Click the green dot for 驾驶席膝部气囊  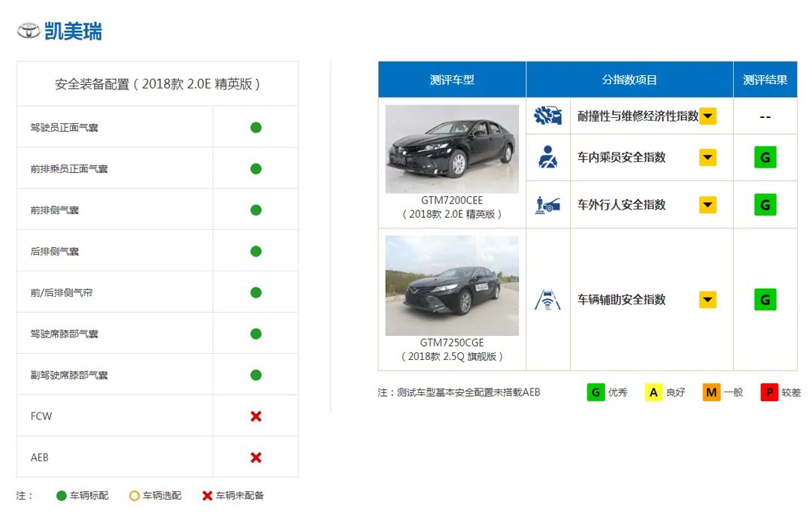(256, 334)
